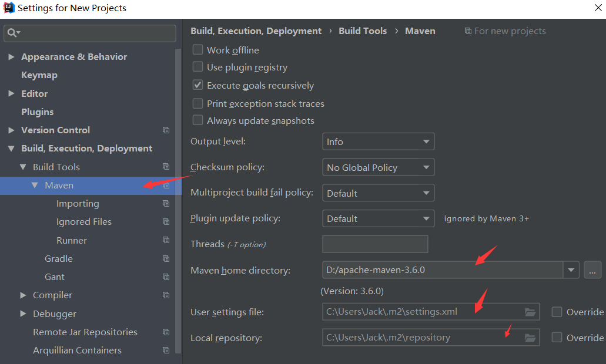
Task: Open Runner under Maven
Action: click(x=72, y=240)
